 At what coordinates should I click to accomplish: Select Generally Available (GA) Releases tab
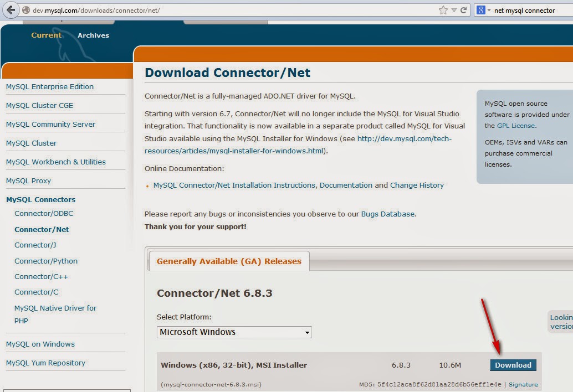[229, 261]
